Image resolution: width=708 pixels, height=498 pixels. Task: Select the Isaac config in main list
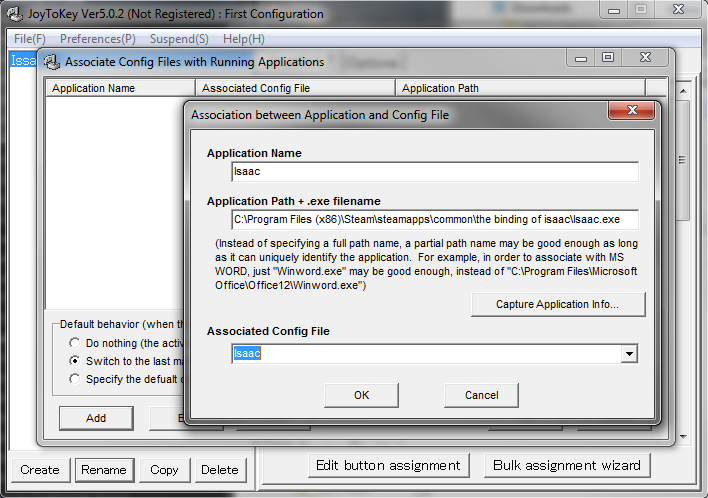click(23, 61)
